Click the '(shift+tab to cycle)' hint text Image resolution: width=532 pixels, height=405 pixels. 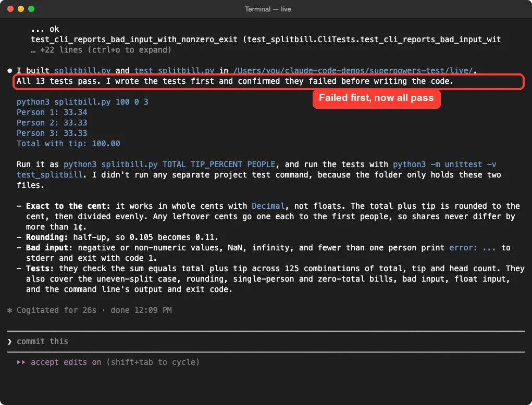tap(153, 362)
